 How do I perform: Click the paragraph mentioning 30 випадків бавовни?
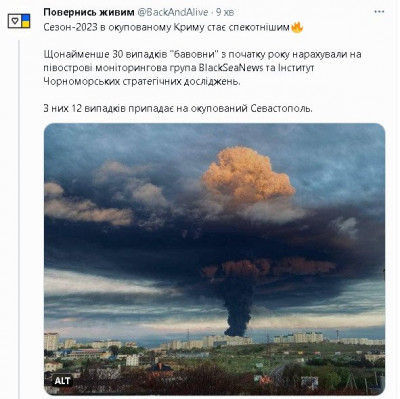pos(202,68)
